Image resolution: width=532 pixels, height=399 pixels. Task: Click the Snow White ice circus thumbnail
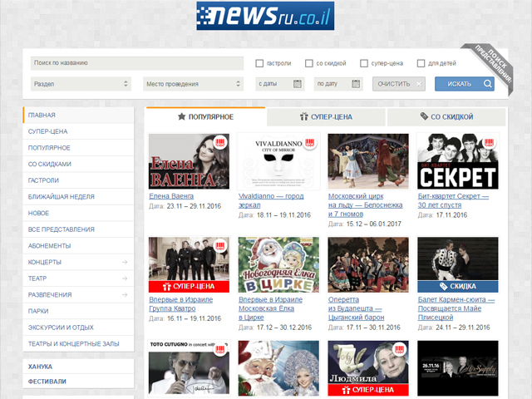tap(368, 161)
